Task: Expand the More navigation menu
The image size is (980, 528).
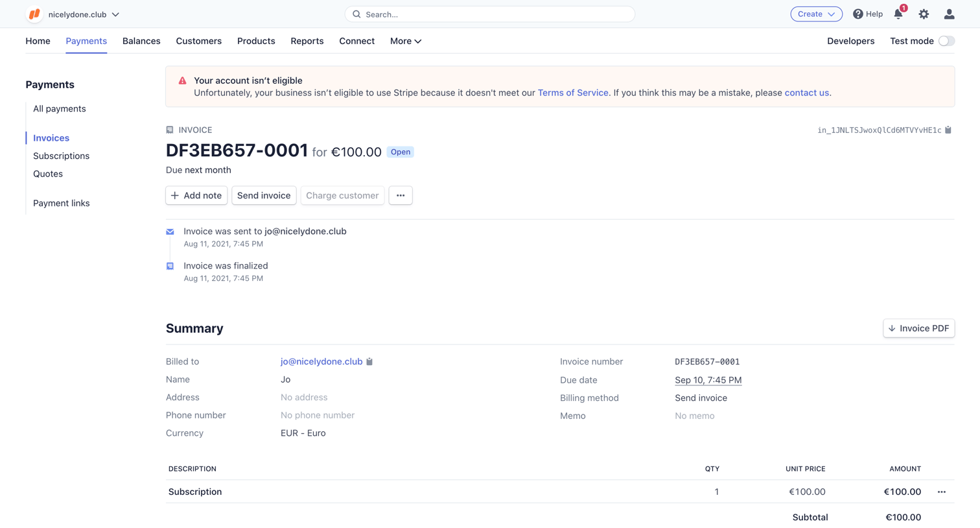Action: click(406, 41)
